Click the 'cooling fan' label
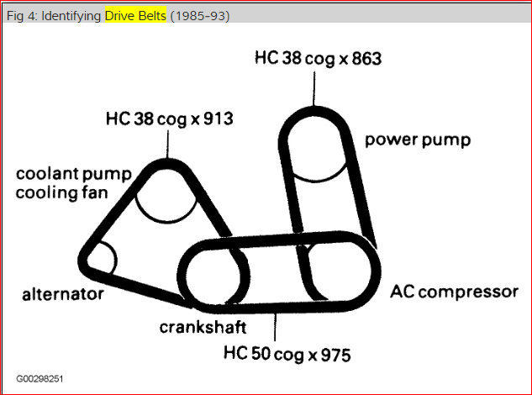The height and width of the screenshot is (395, 532). click(x=61, y=193)
